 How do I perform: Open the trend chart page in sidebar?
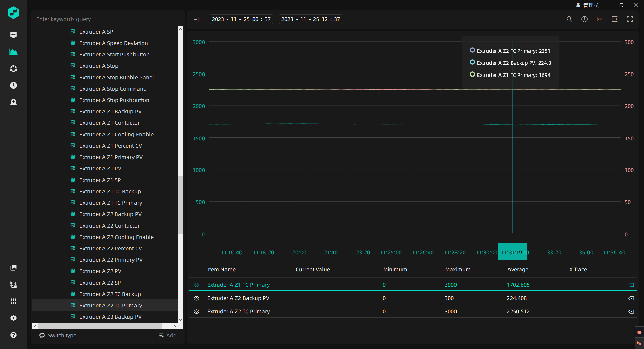tap(13, 52)
